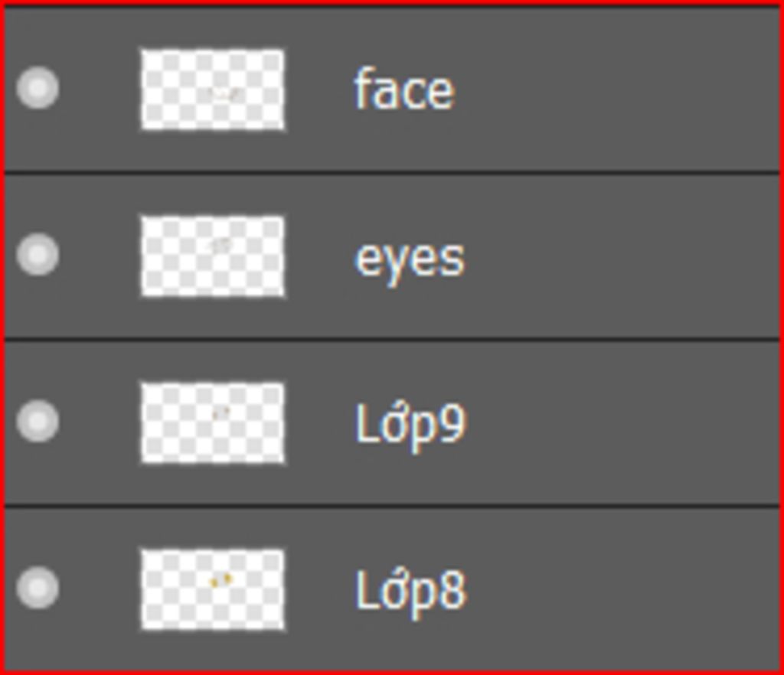This screenshot has height=675, width=784.
Task: Click the face layer thumbnail
Action: coord(213,90)
